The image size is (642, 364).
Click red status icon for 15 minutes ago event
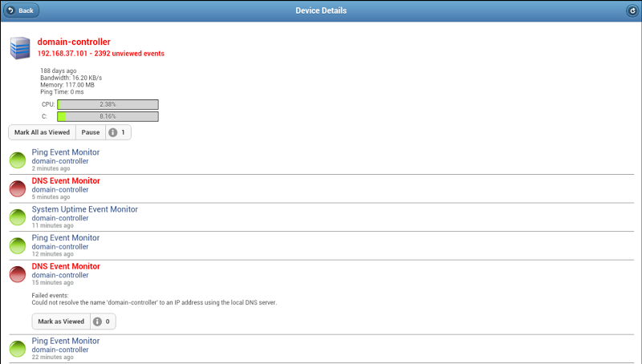(x=18, y=274)
